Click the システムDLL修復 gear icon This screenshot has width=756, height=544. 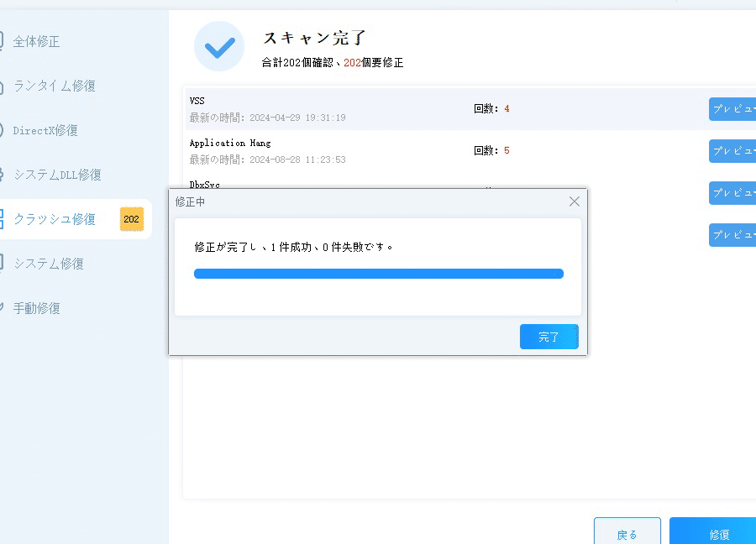[x=3, y=175]
